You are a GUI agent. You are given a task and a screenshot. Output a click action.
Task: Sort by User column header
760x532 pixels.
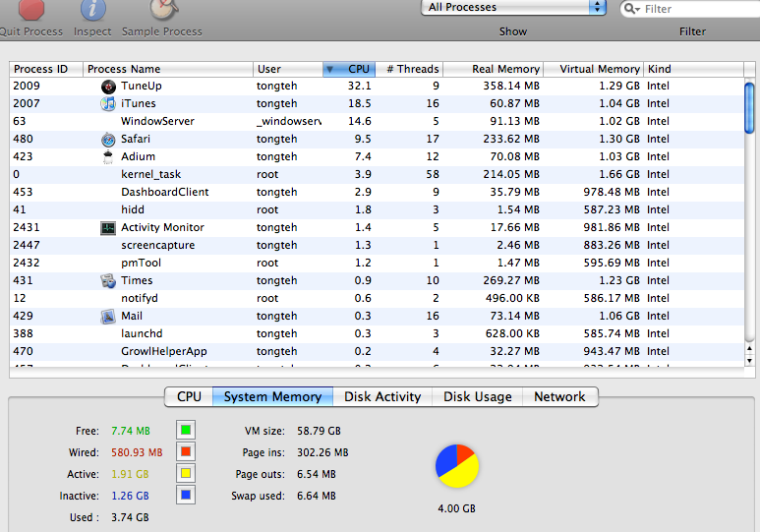[288, 69]
